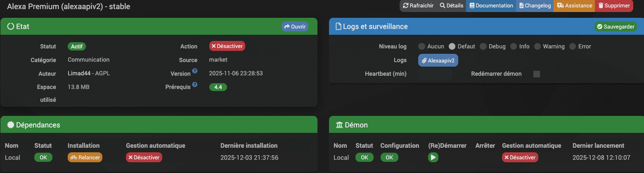Screen dimensions: 644x173
Task: Click help icon next to Version
Action: coord(195,71)
